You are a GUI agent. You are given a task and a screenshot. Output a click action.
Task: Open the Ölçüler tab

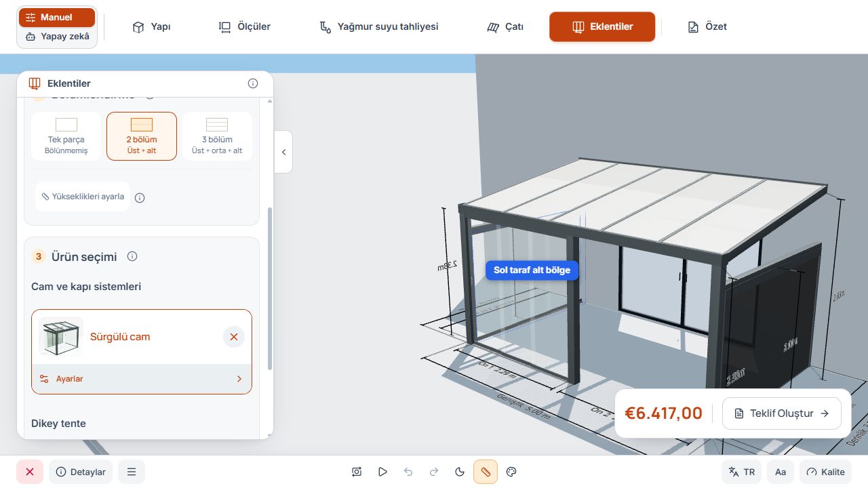(244, 27)
